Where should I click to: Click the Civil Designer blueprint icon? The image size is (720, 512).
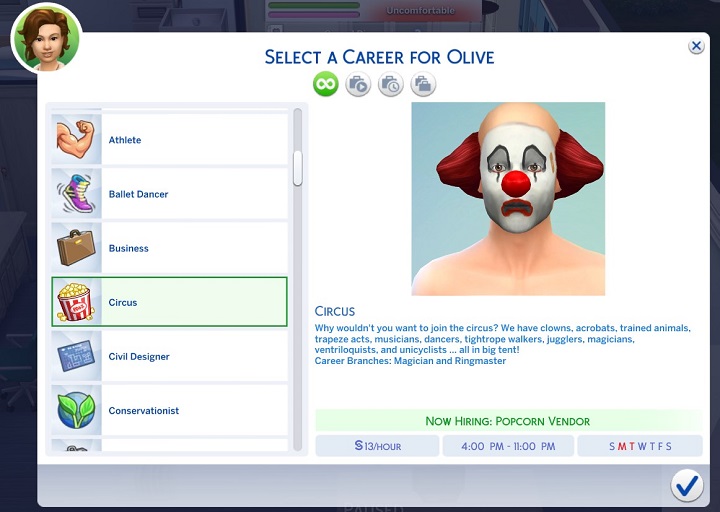pyautogui.click(x=76, y=356)
